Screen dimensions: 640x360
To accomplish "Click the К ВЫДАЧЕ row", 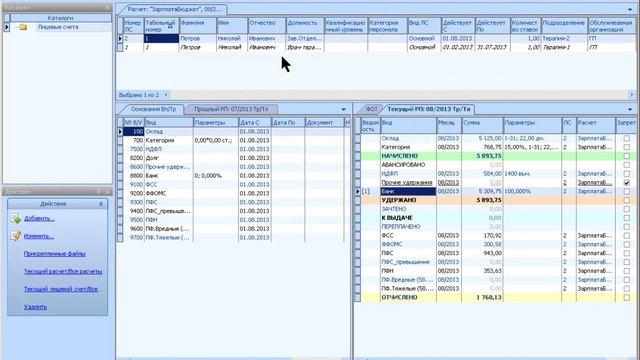I will [x=495, y=218].
